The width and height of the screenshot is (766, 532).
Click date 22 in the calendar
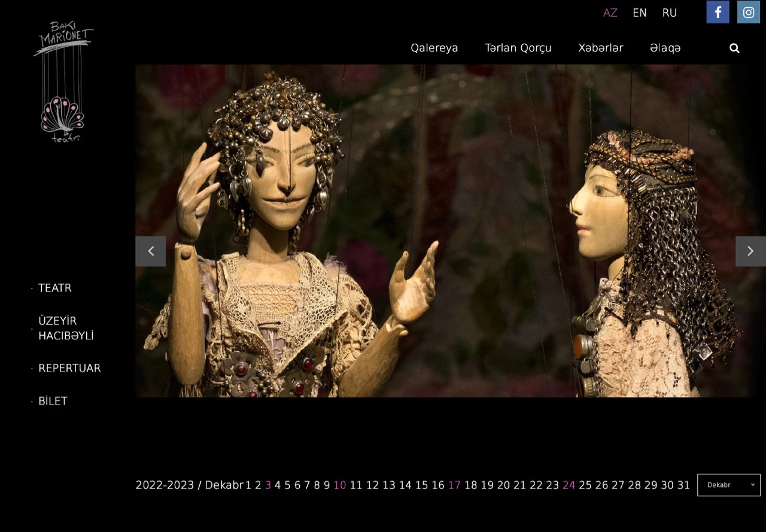536,485
